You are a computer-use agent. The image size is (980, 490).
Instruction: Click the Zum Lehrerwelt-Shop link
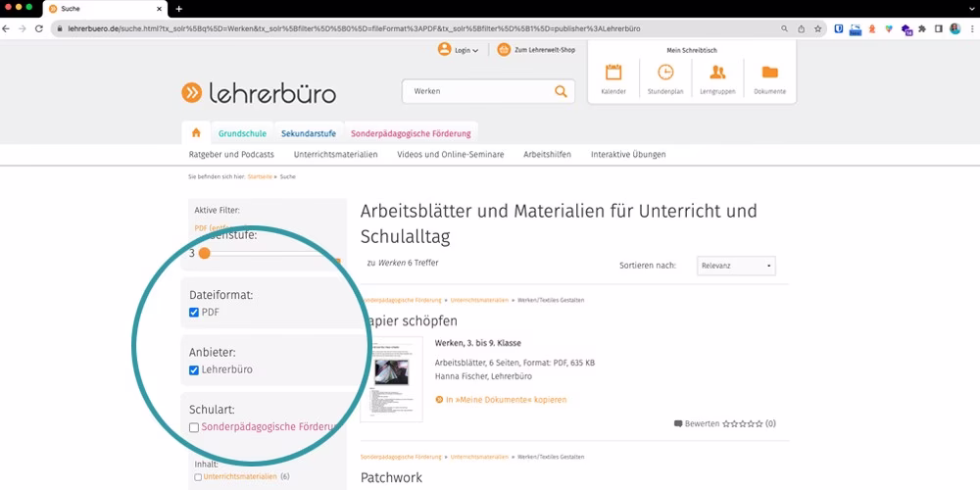(x=545, y=50)
